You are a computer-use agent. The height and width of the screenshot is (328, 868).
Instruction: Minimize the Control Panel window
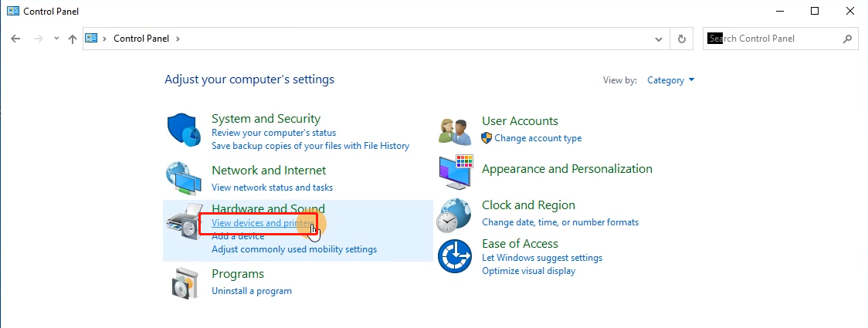tap(779, 11)
